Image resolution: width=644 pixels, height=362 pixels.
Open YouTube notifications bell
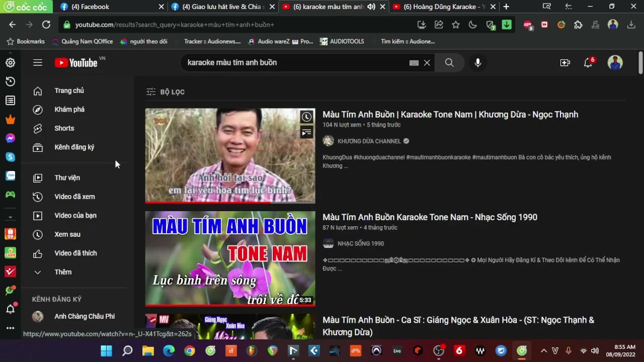click(x=588, y=63)
